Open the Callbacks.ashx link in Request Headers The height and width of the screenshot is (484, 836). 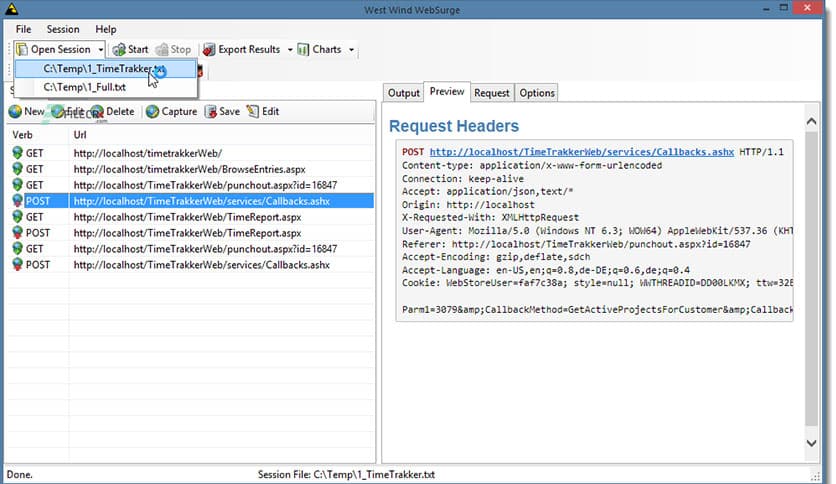tap(582, 152)
